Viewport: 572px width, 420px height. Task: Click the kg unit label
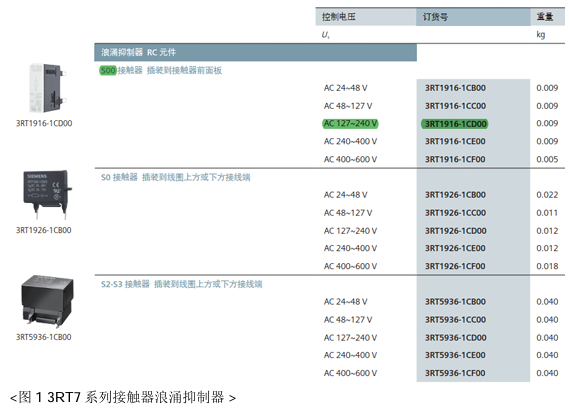541,35
